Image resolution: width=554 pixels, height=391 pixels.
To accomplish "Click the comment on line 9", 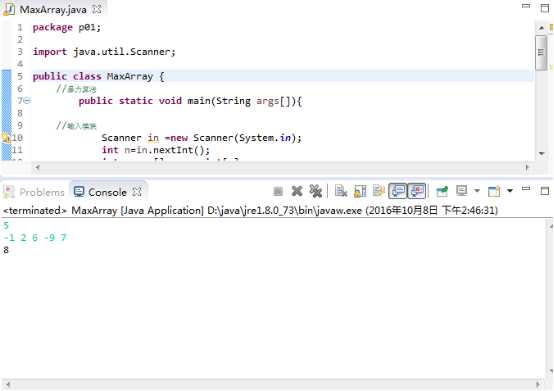I will tap(76, 126).
